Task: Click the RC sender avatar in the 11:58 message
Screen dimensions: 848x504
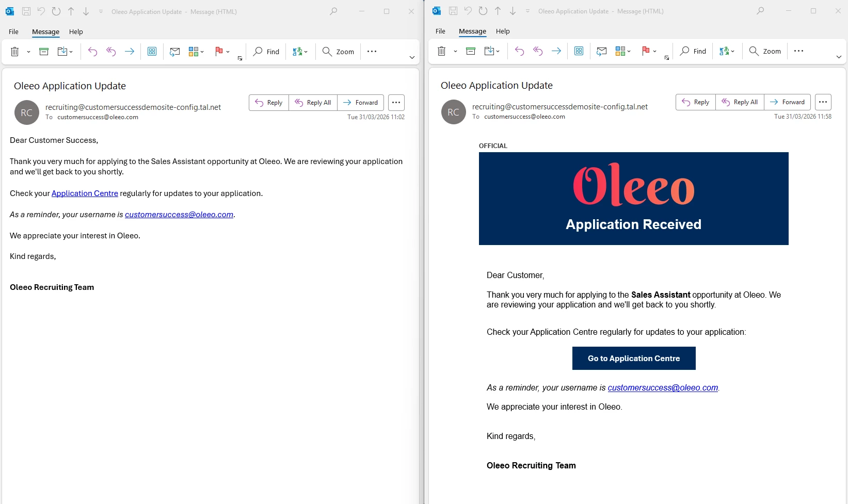Action: tap(454, 112)
